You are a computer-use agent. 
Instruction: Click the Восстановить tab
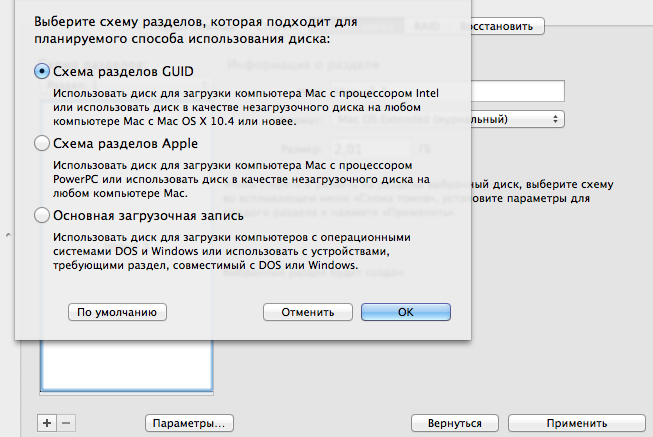click(x=500, y=26)
